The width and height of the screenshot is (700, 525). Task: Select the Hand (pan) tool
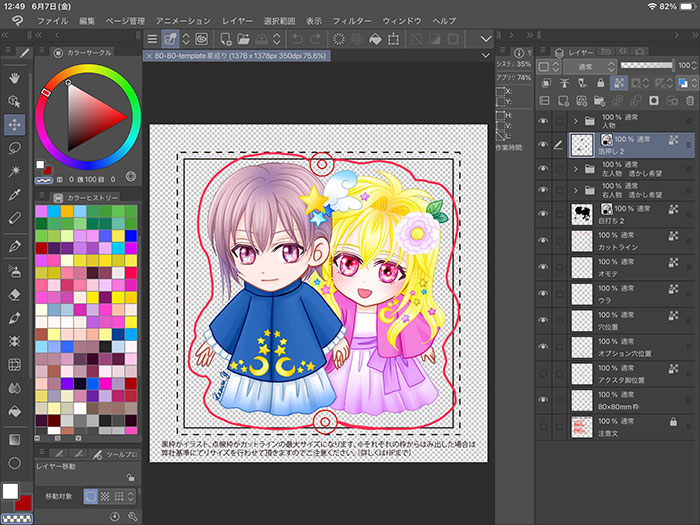[x=15, y=77]
